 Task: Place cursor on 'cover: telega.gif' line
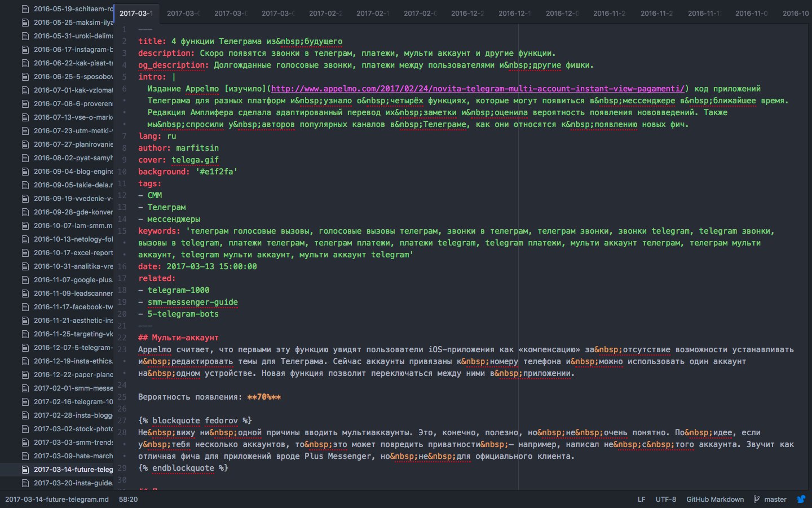tap(178, 160)
